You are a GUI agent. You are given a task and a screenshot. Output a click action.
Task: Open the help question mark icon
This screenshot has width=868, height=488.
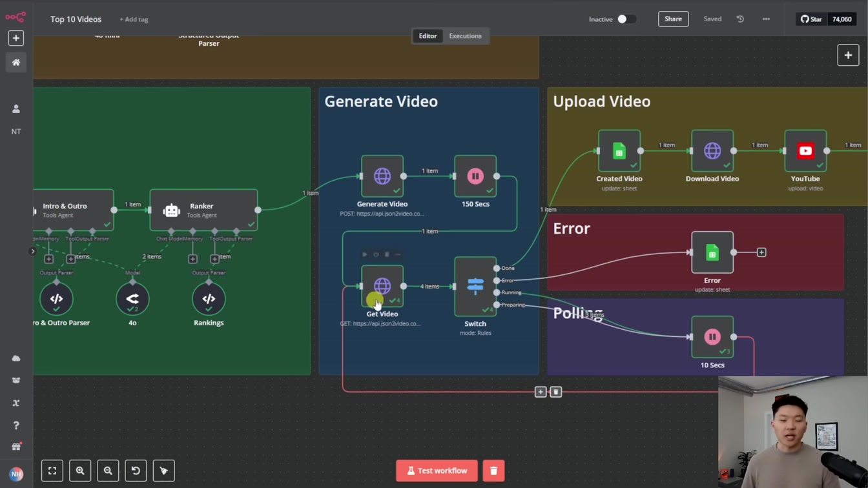point(16,425)
